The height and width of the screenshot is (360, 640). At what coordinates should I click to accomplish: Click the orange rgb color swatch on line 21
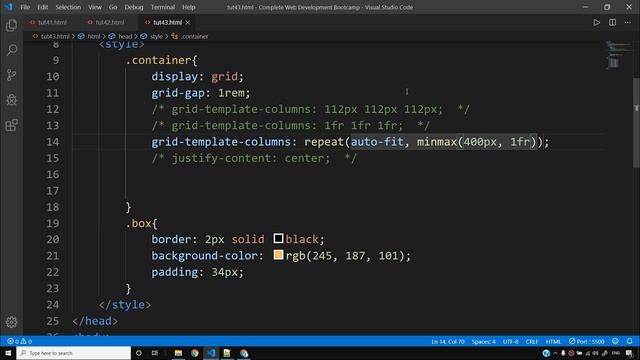pyautogui.click(x=278, y=255)
